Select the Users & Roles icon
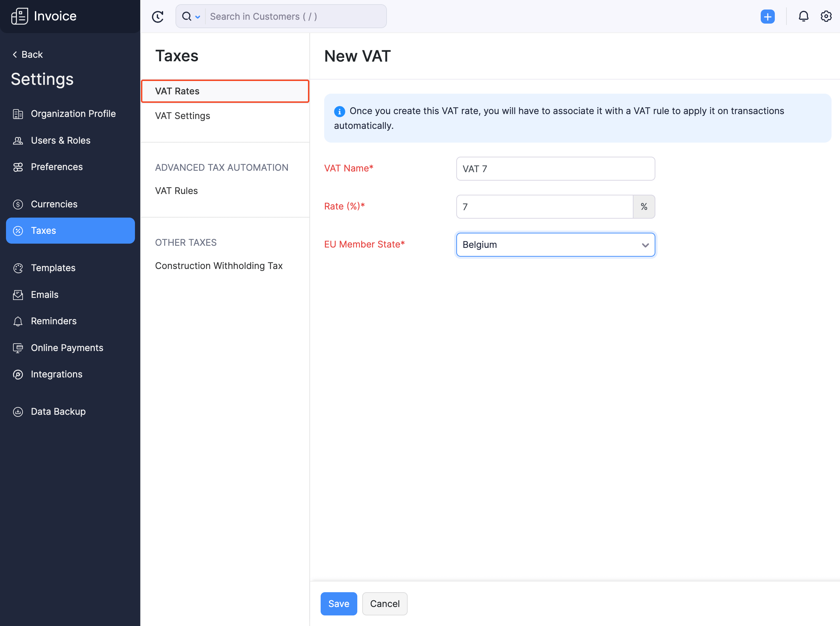Viewport: 840px width, 626px height. click(x=18, y=140)
